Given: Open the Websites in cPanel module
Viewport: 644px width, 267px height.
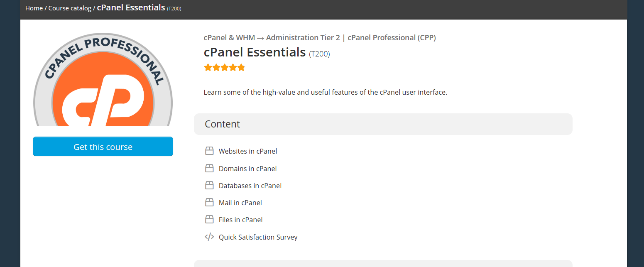Looking at the screenshot, I should pyautogui.click(x=248, y=151).
